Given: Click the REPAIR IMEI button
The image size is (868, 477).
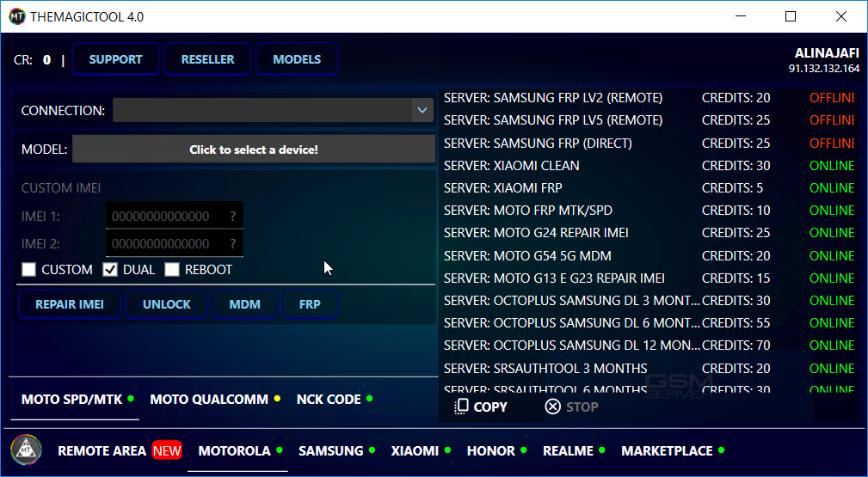Looking at the screenshot, I should [x=70, y=304].
